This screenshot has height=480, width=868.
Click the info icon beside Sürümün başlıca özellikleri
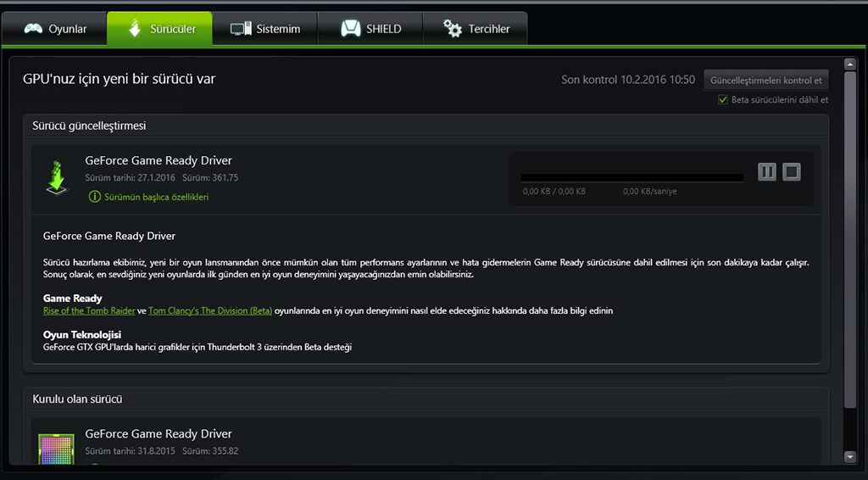[95, 197]
